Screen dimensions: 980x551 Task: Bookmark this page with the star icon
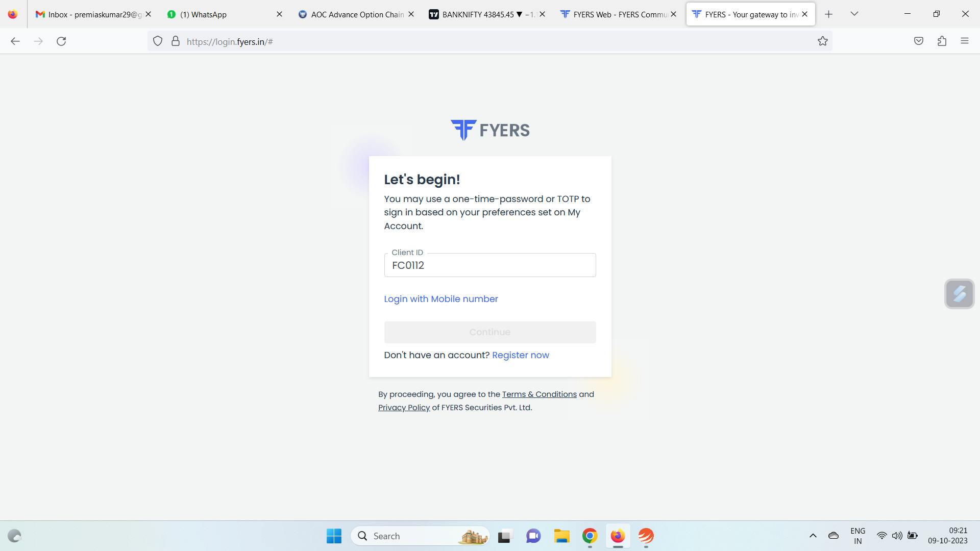(823, 41)
